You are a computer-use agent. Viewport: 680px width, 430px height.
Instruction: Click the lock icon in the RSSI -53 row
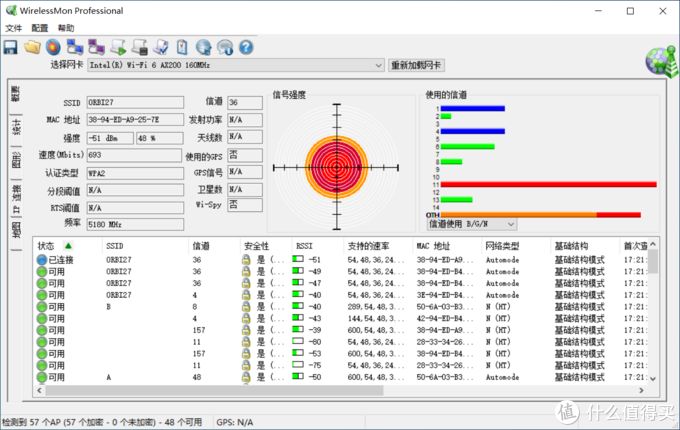[x=246, y=353]
